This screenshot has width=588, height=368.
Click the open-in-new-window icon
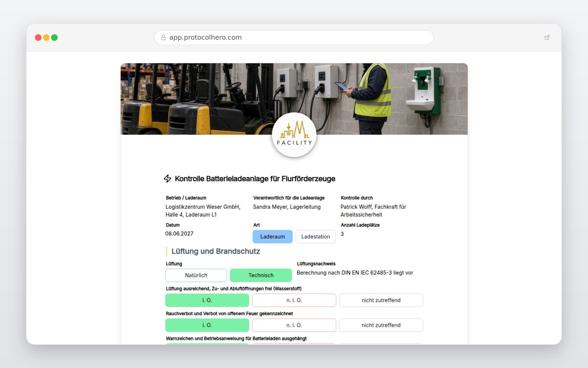click(x=547, y=38)
